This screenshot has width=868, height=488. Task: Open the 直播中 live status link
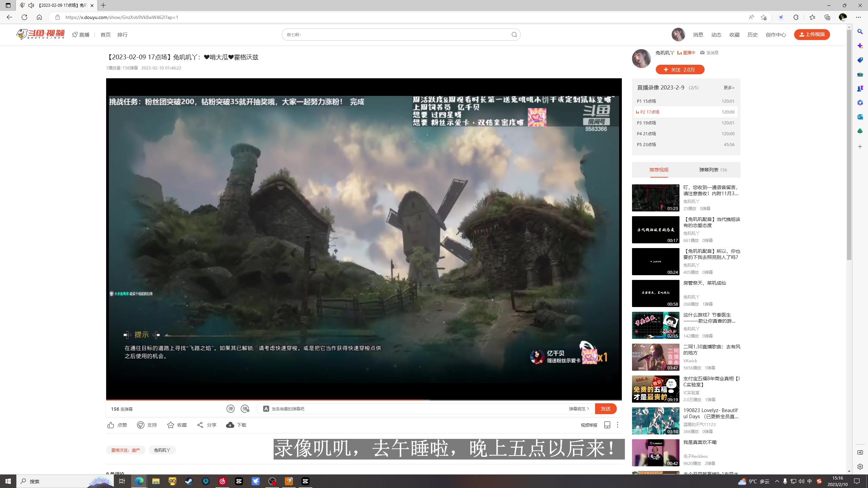[686, 53]
